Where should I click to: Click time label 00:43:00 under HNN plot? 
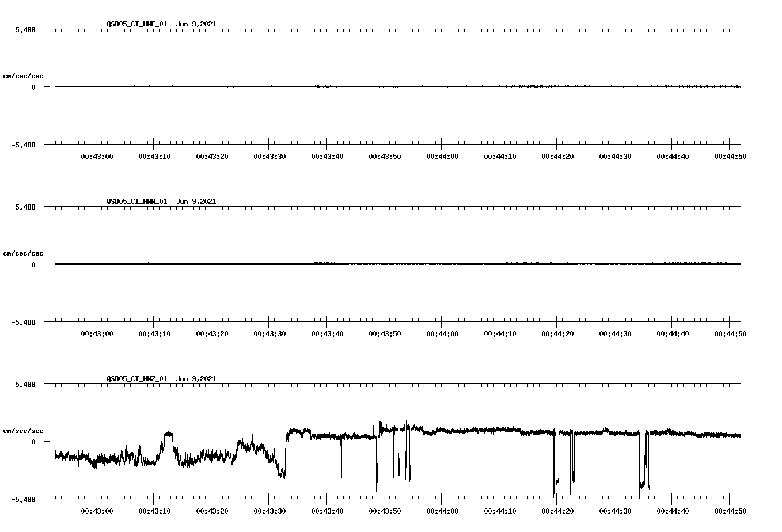coord(97,333)
